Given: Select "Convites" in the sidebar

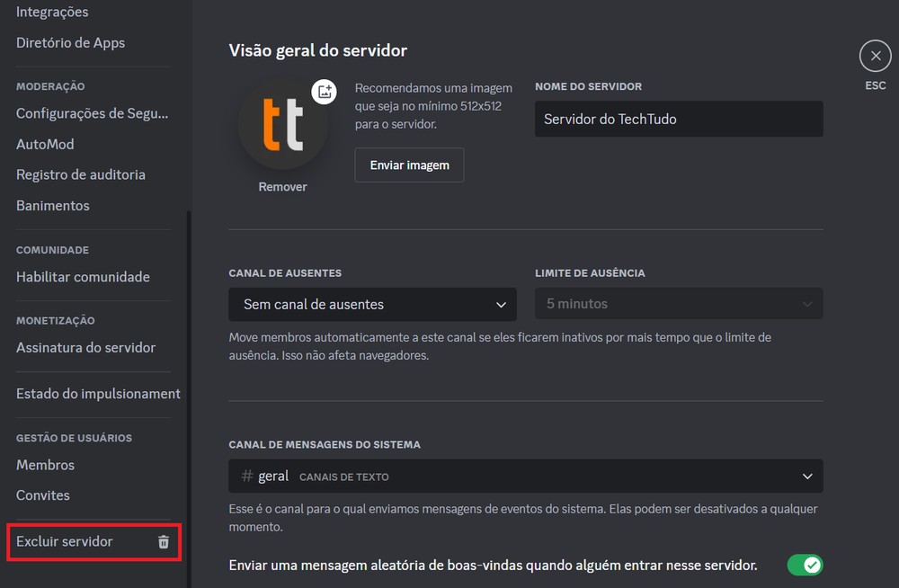Looking at the screenshot, I should (43, 495).
